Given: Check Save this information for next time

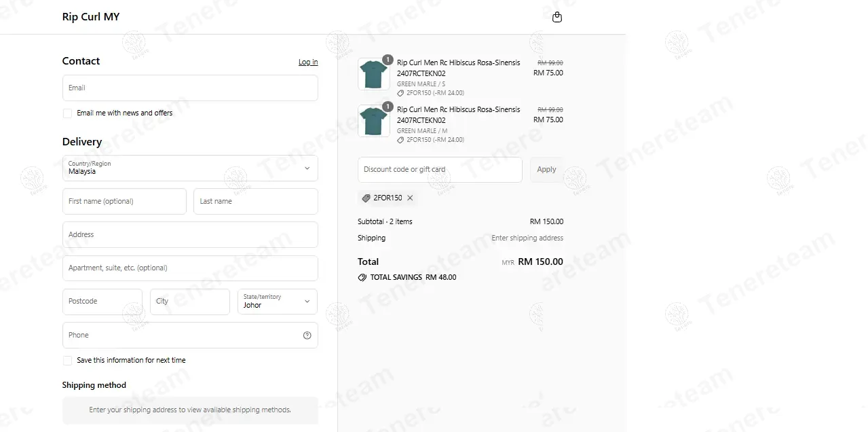Looking at the screenshot, I should coord(67,361).
